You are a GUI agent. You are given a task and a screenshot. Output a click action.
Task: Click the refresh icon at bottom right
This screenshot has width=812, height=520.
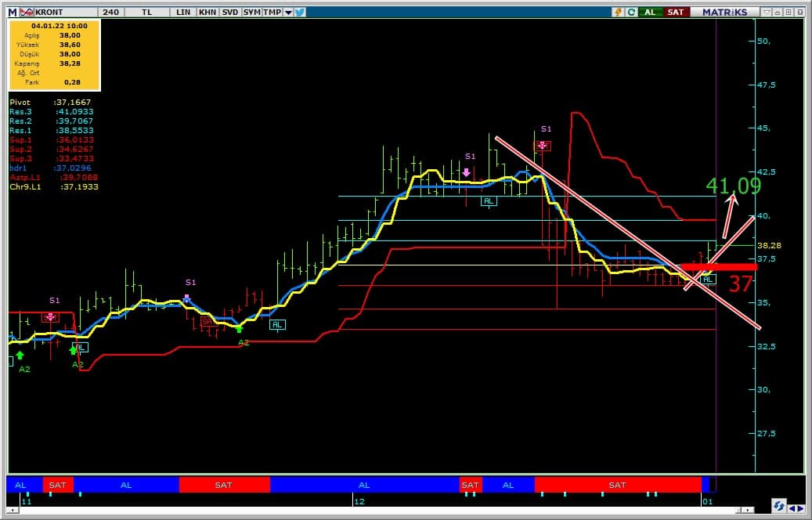(x=779, y=505)
